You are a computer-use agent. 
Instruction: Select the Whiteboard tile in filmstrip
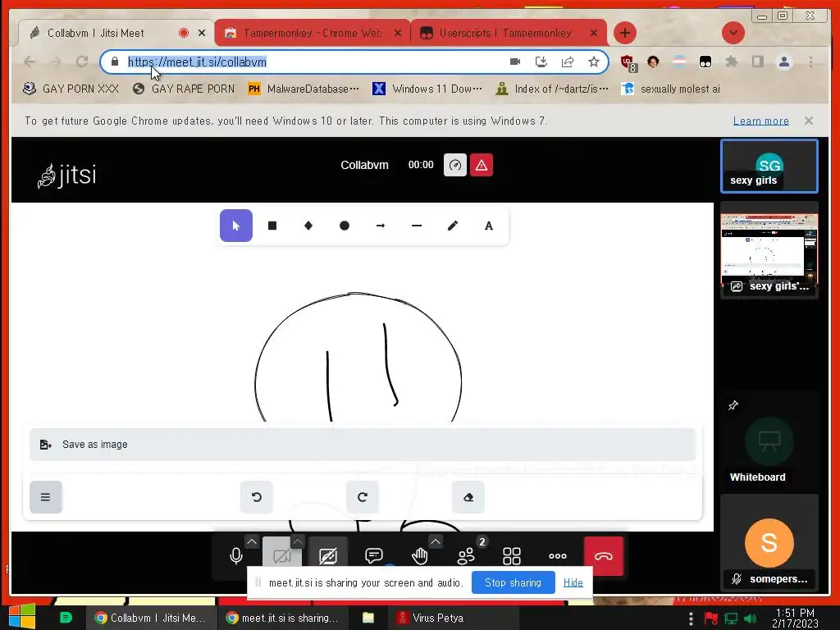tap(769, 441)
